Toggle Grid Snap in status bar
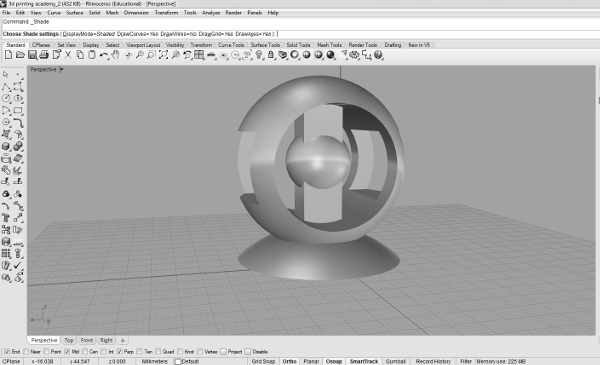The height and width of the screenshot is (365, 600). tap(263, 361)
